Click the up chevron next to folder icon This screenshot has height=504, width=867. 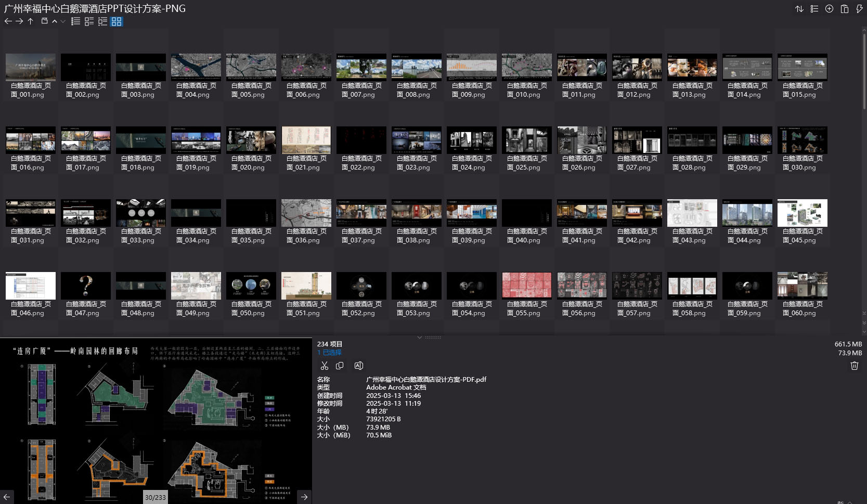[x=55, y=21]
